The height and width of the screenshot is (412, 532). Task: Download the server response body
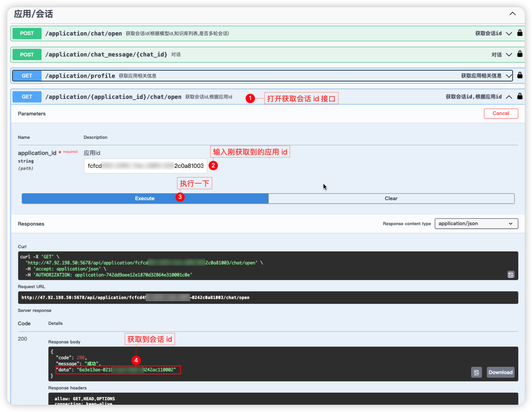click(x=500, y=372)
